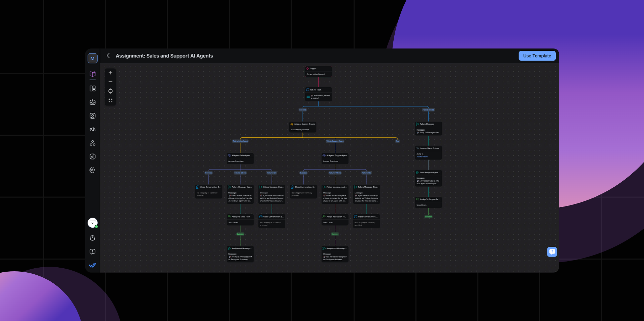Image resolution: width=644 pixels, height=321 pixels.
Task: Zoom in on the workflow canvas
Action: (x=110, y=73)
